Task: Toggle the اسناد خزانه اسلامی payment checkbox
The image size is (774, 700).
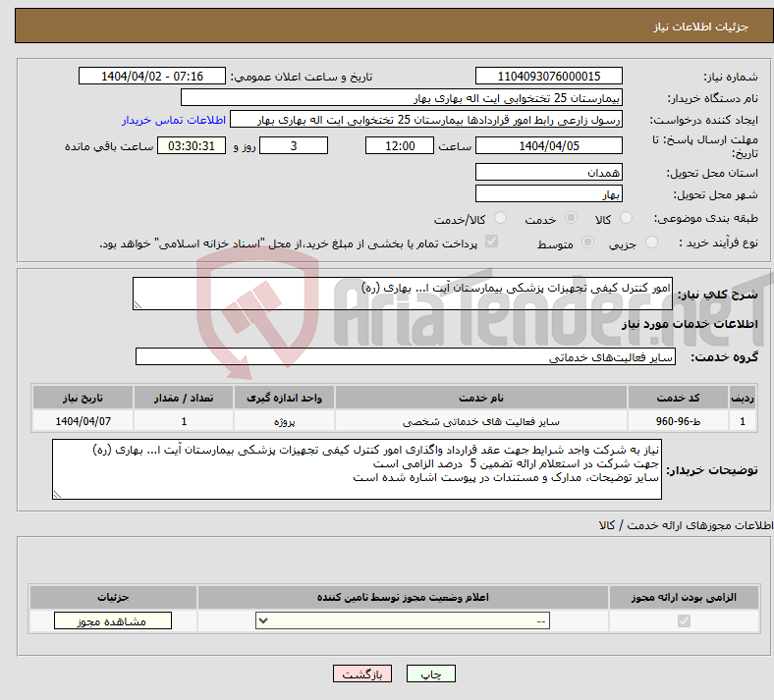Action: 492,242
